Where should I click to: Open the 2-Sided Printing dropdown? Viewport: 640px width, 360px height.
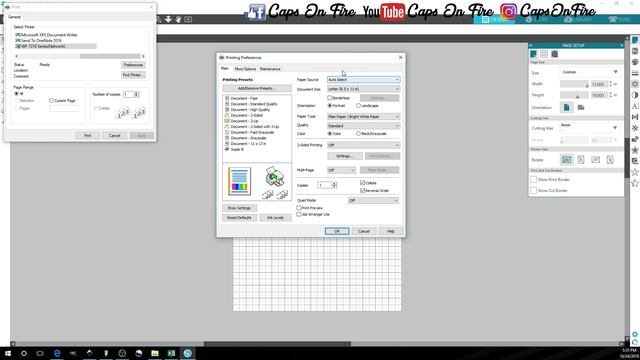click(363, 145)
